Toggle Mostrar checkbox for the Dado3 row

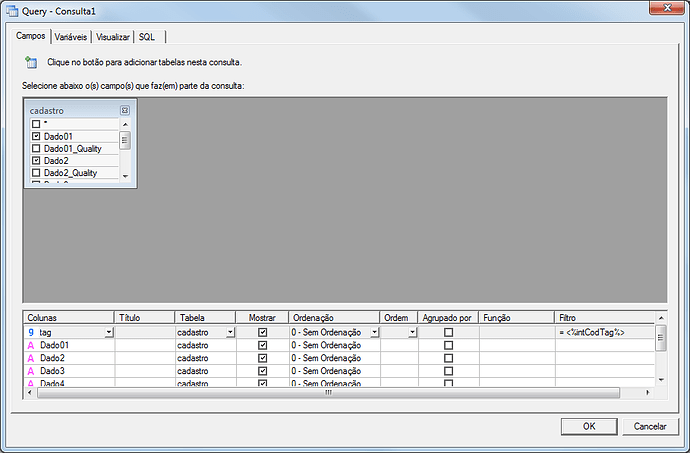click(263, 371)
